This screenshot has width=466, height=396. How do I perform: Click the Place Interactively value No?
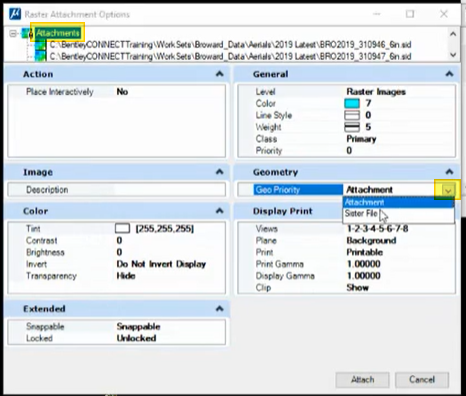pos(122,92)
